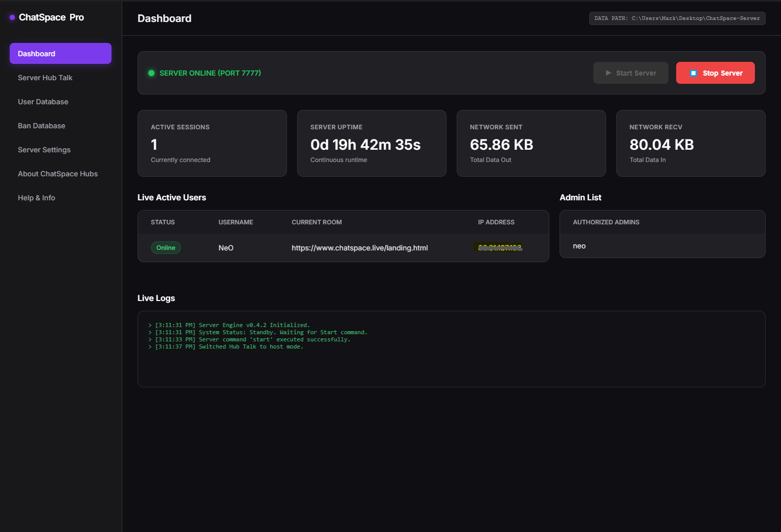Click the 'Total Data Out' caption
The height and width of the screenshot is (532, 781).
[490, 160]
